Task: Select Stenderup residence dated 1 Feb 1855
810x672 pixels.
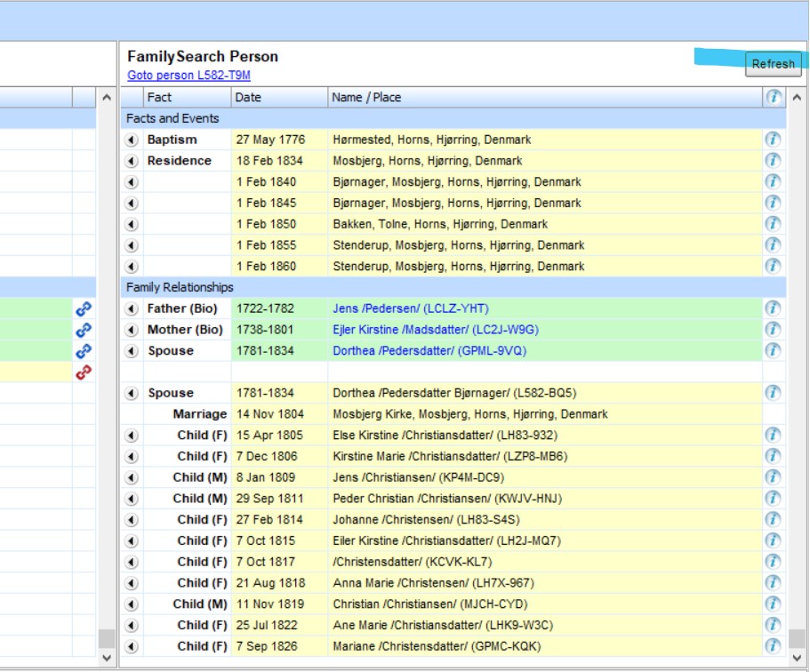Action: [x=453, y=245]
